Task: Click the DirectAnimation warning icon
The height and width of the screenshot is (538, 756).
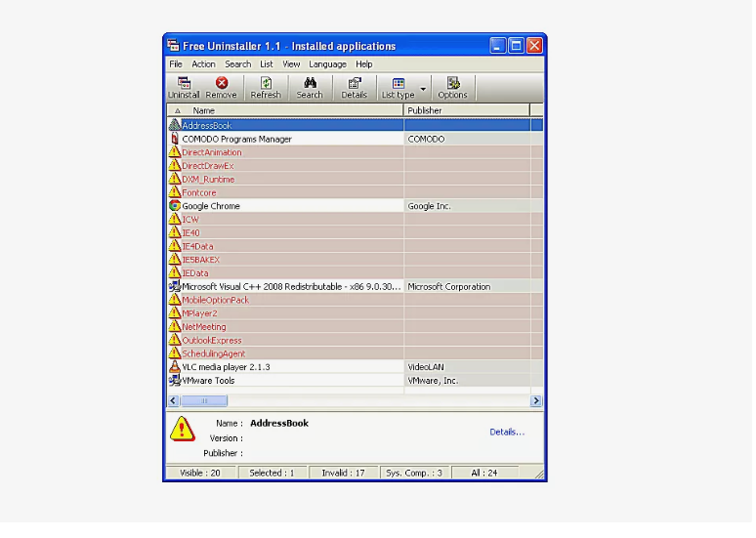Action: [x=175, y=152]
